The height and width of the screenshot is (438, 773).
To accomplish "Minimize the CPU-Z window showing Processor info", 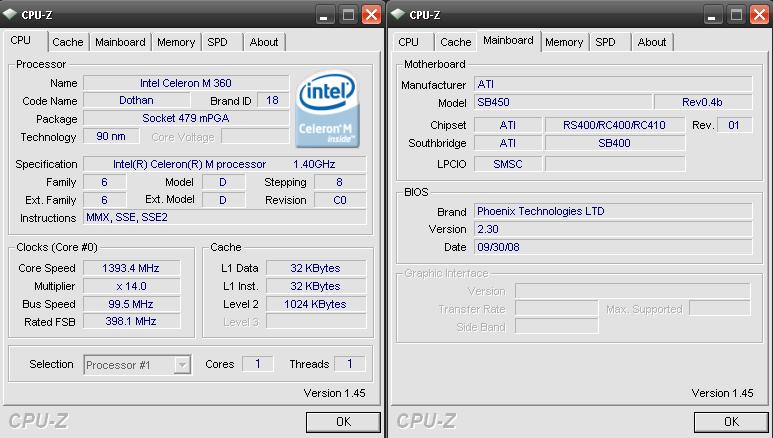I will (326, 14).
